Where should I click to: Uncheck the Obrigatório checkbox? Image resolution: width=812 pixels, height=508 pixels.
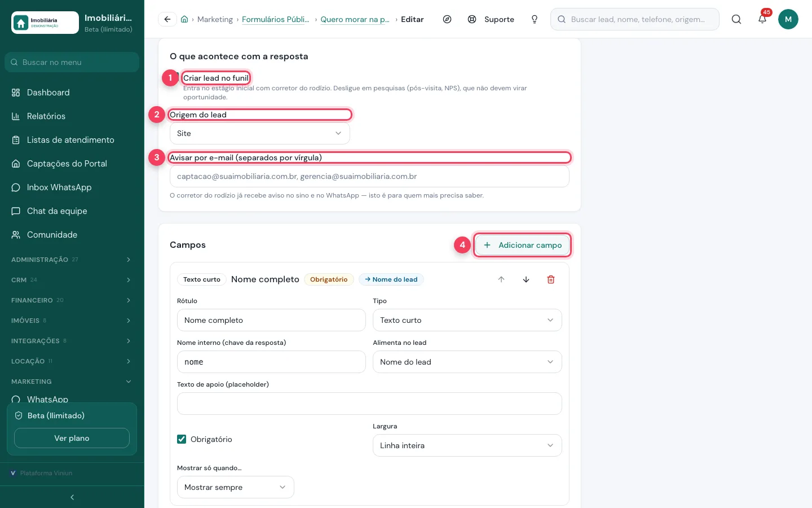(182, 439)
